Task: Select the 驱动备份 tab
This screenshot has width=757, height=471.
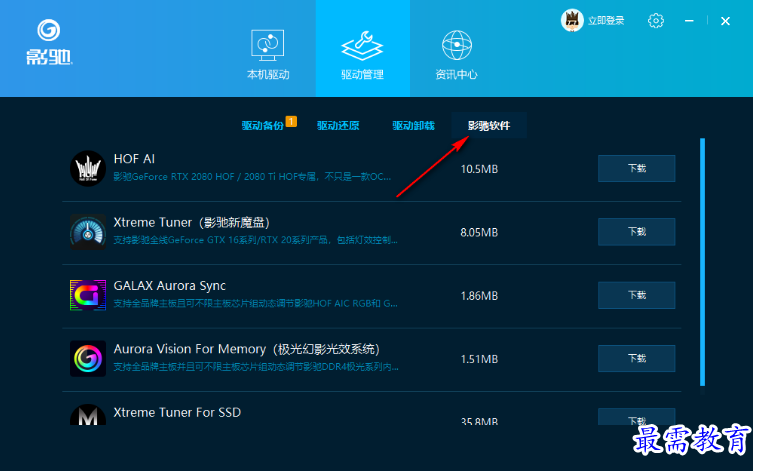Action: (263, 125)
